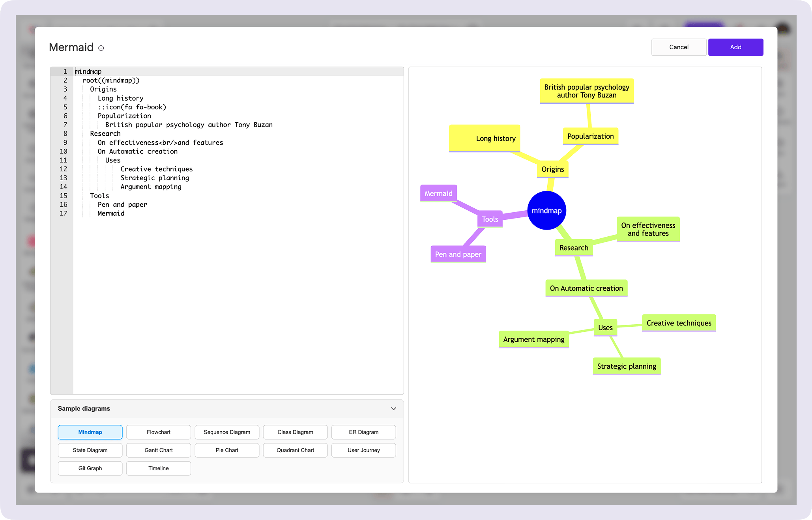Click the Tools node in preview

490,219
